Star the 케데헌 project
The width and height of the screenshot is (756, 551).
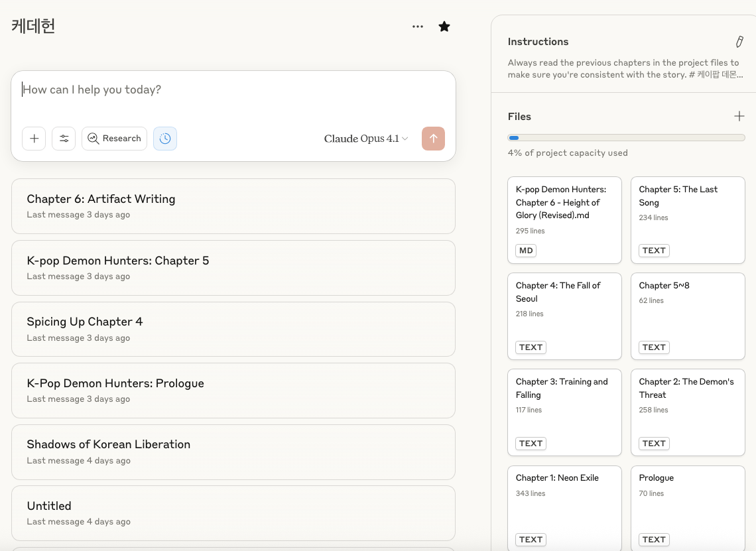coord(444,27)
